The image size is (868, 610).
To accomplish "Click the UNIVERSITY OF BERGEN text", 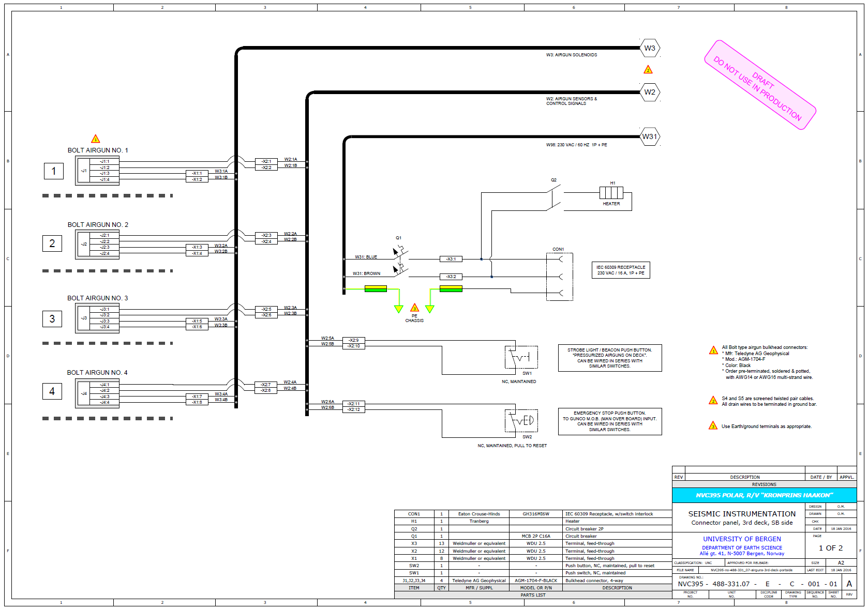I will coord(742,539).
